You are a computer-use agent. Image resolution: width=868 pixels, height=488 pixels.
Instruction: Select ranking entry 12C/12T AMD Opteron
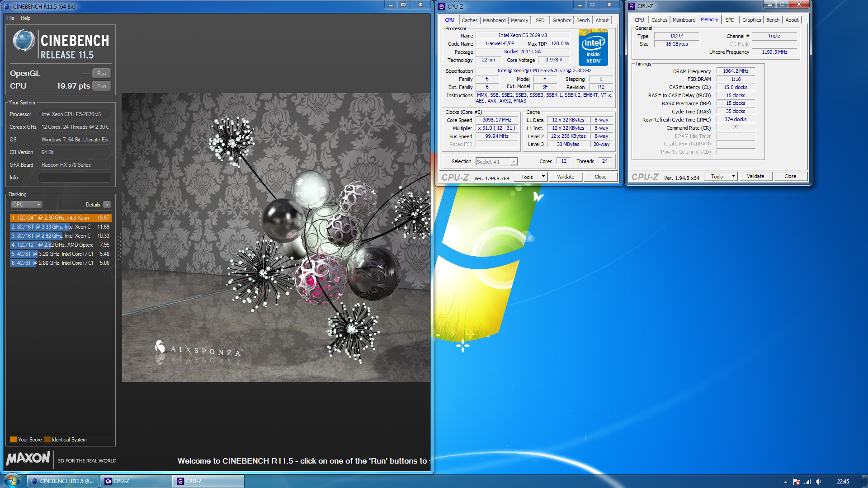pos(60,245)
